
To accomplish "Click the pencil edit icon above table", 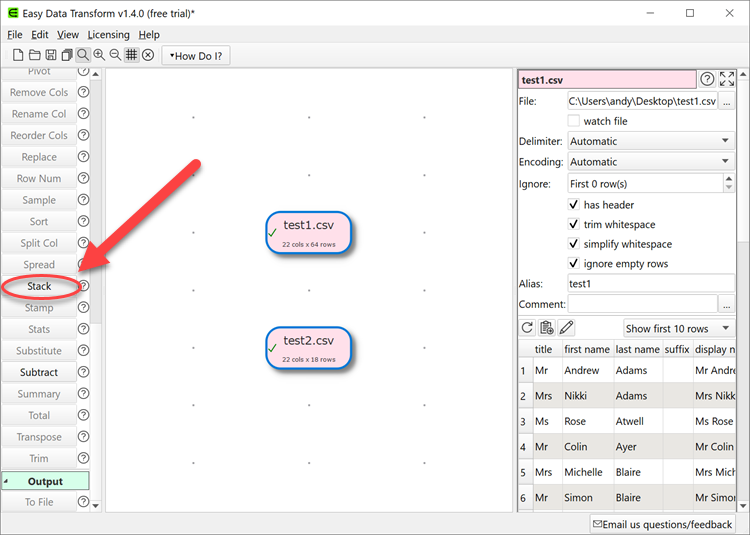I will [x=567, y=328].
